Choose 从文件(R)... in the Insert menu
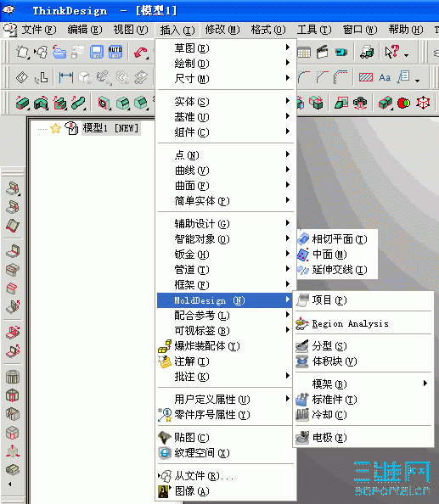The height and width of the screenshot is (504, 439). (226, 476)
